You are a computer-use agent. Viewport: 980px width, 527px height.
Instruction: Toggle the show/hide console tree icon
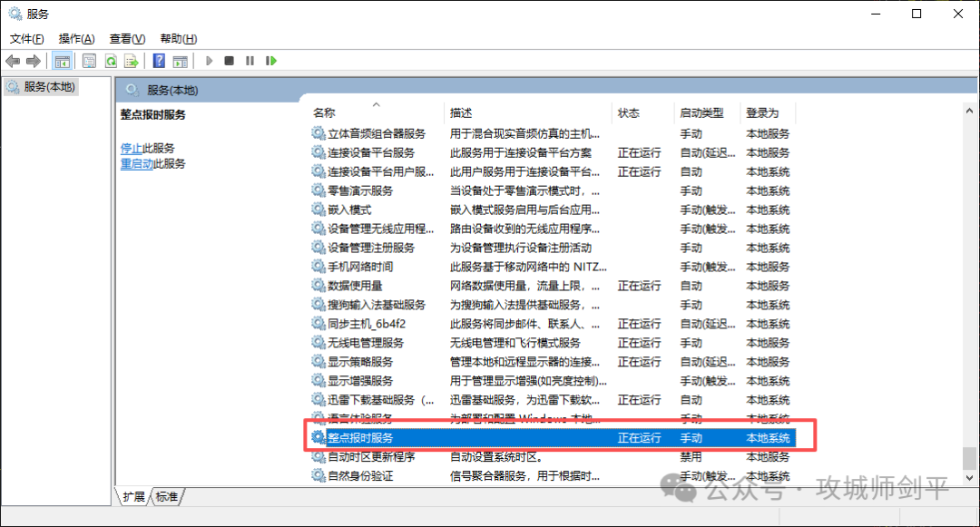(x=62, y=61)
